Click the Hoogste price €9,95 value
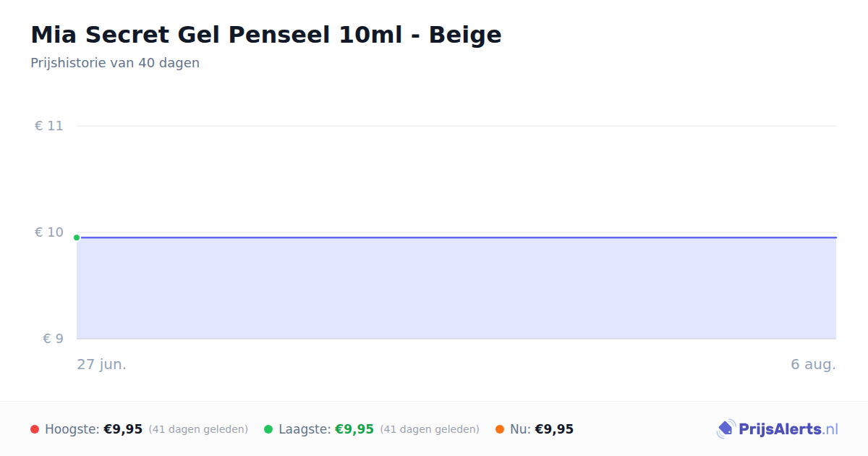The width and height of the screenshot is (868, 456). 123,429
